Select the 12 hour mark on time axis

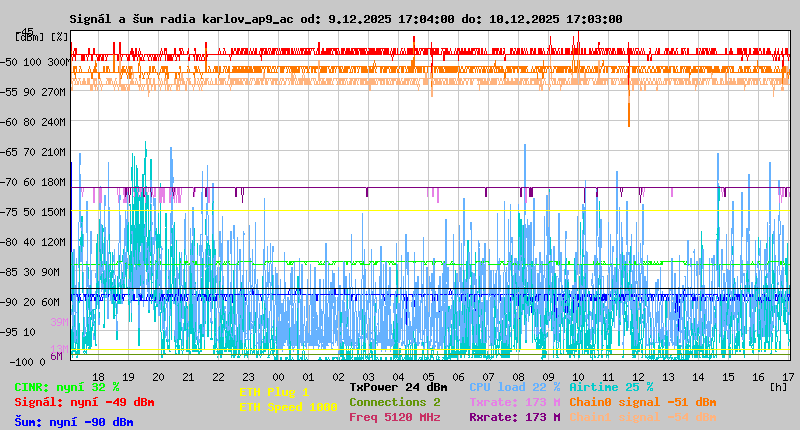point(639,377)
